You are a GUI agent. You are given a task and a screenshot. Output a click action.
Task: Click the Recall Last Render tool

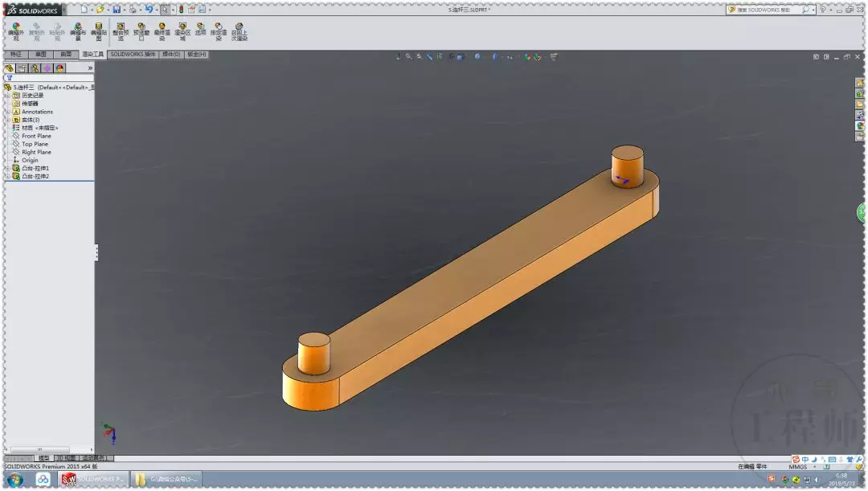tap(240, 31)
